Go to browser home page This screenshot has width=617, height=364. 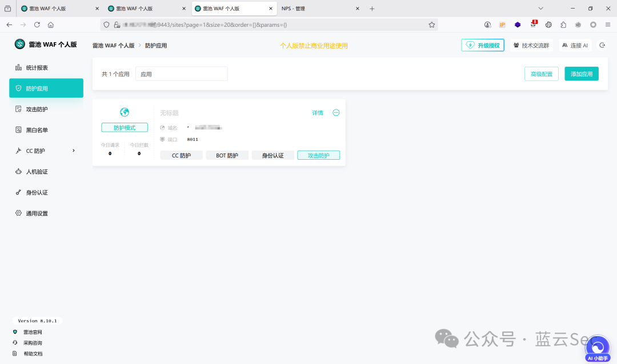51,25
